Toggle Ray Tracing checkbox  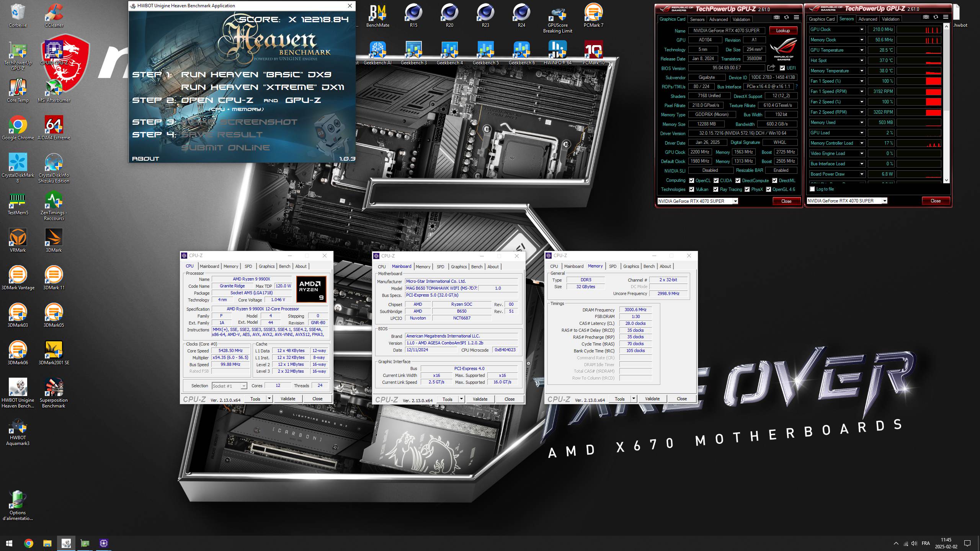[715, 189]
